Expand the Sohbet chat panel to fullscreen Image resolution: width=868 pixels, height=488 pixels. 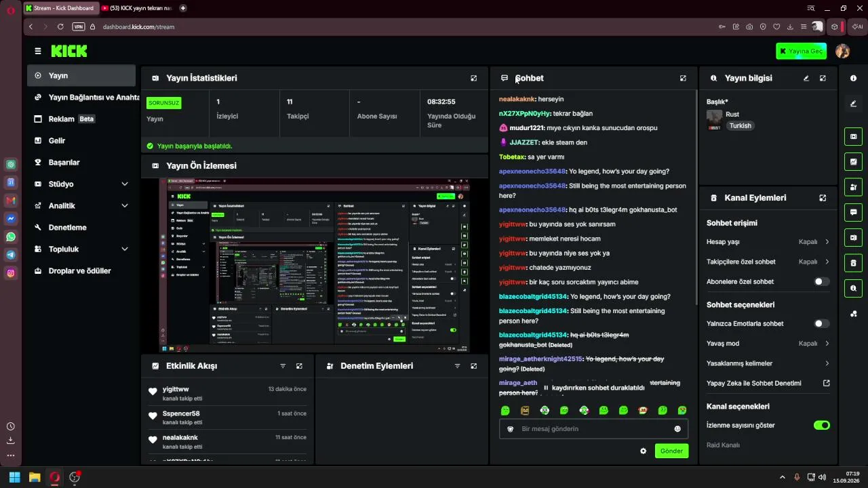pos(683,78)
